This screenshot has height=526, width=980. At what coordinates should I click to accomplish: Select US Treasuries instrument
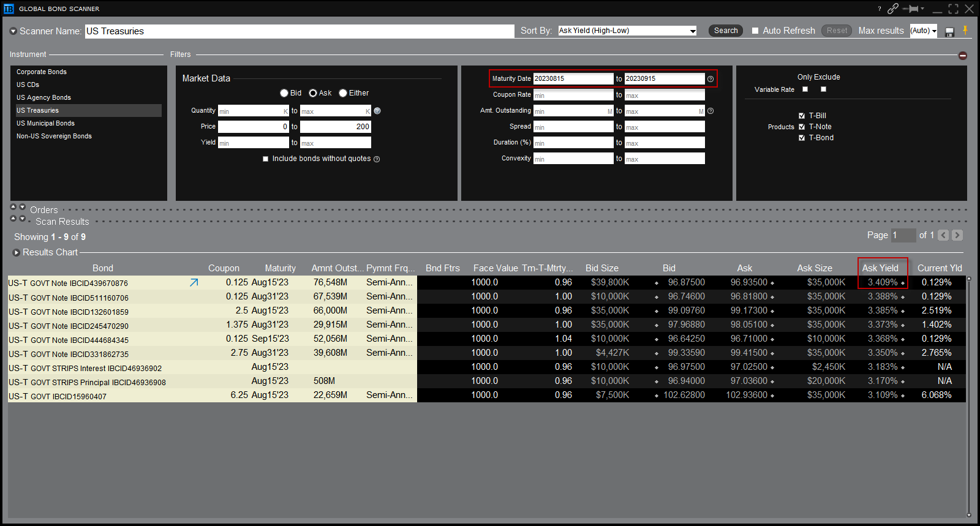coord(89,110)
